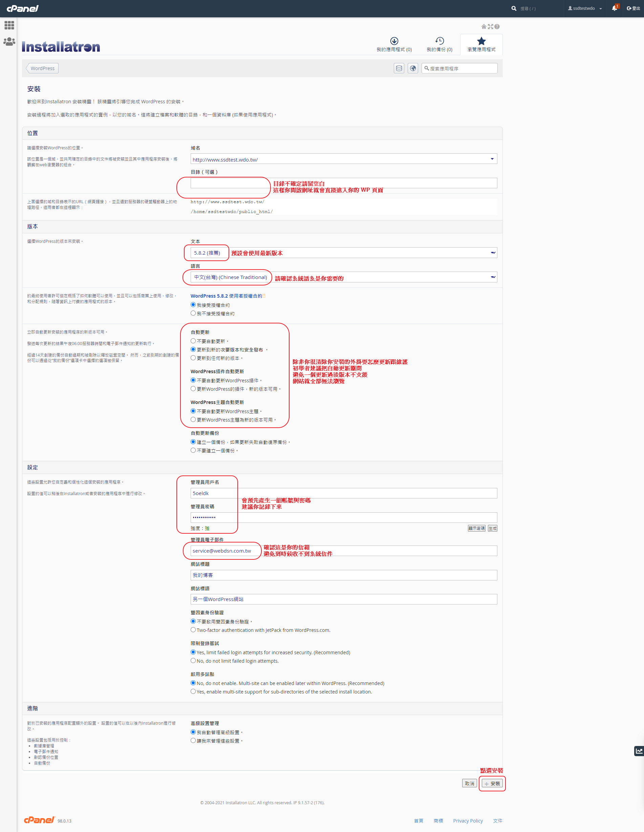The image size is (644, 832).
Task: Click the 網站標題 field
Action: coord(344,575)
